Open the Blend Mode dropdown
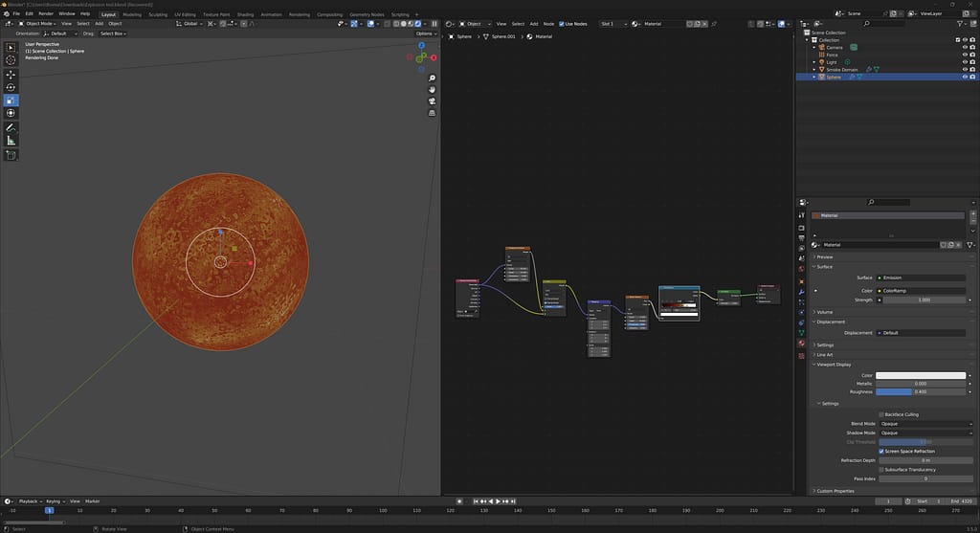980x533 pixels. point(925,424)
